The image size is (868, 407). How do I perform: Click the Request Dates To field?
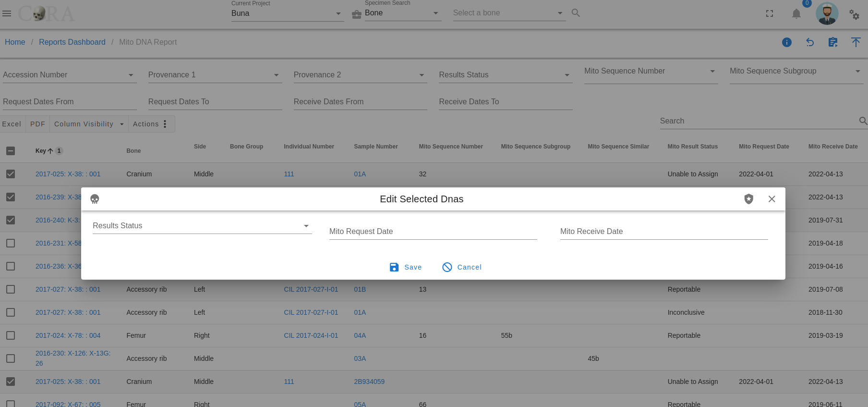pyautogui.click(x=215, y=102)
